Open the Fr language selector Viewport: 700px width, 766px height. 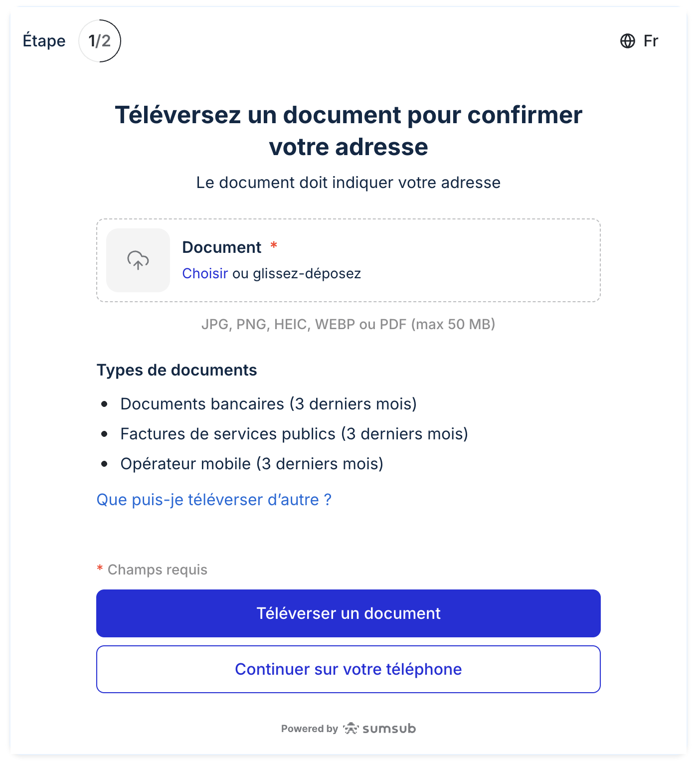[x=640, y=41]
